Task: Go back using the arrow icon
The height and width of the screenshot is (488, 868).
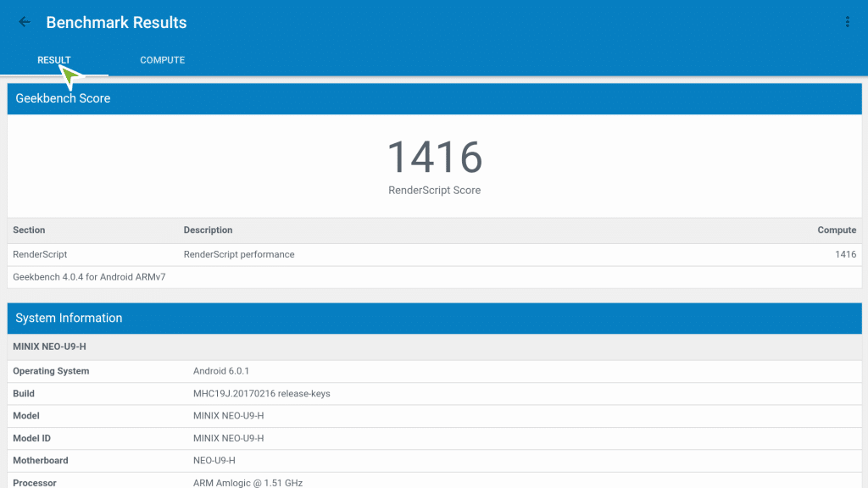Action: coord(25,22)
